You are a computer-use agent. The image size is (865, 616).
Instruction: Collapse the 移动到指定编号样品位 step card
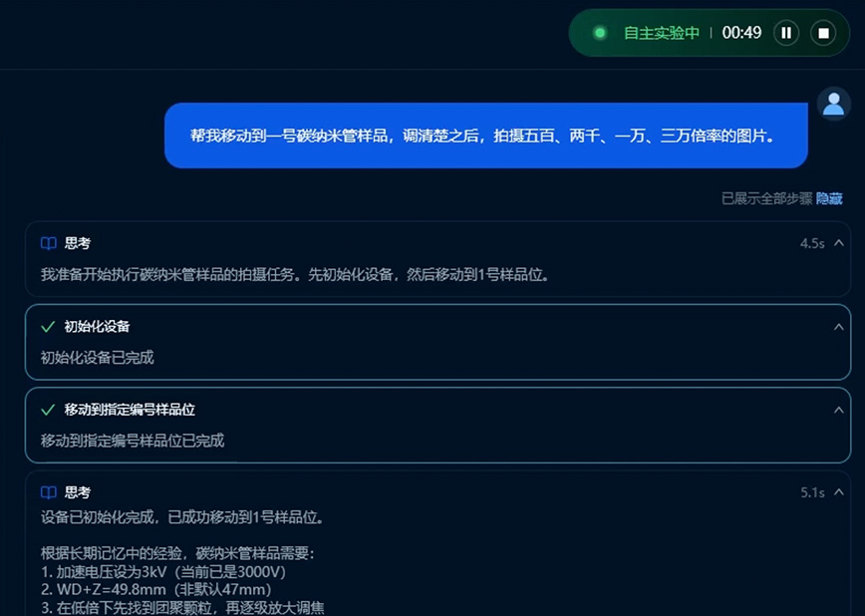[838, 410]
